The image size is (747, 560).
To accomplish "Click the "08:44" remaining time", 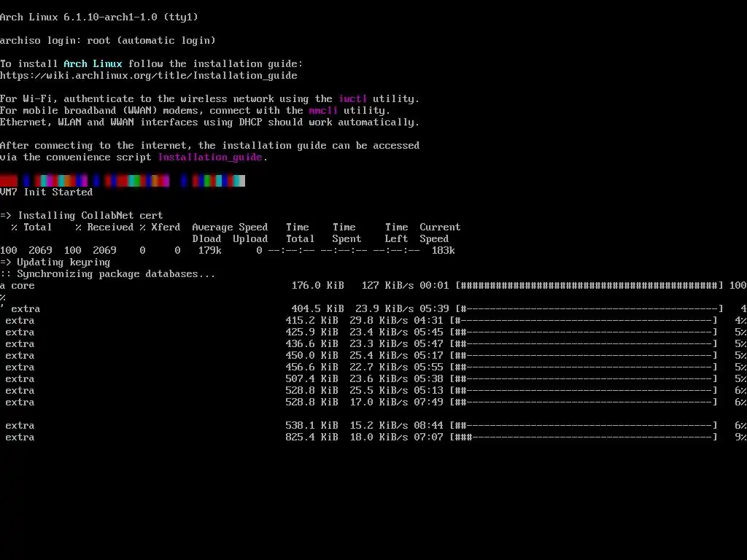I will click(x=428, y=426).
